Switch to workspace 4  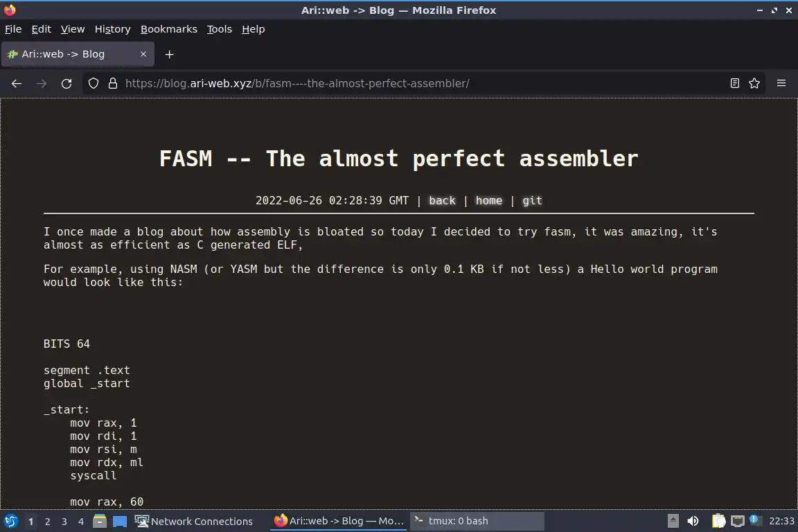[x=81, y=522]
